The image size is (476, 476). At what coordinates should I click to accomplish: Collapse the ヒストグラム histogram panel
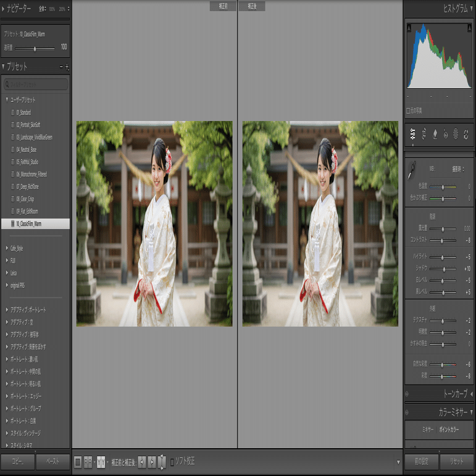472,9
